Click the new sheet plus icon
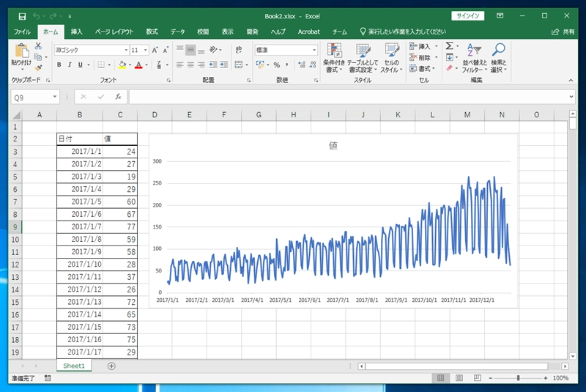Screen dimensions: 586x392 (x=111, y=366)
